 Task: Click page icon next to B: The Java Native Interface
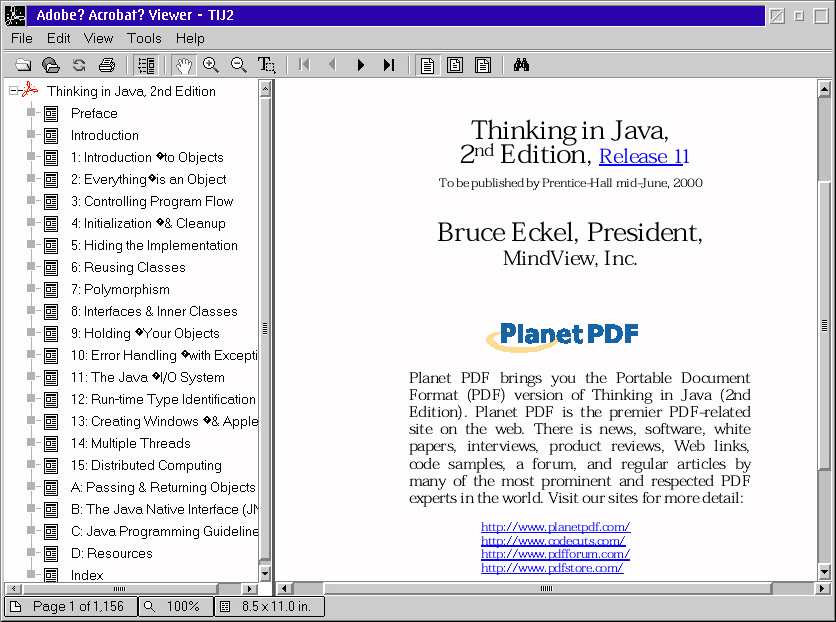51,510
